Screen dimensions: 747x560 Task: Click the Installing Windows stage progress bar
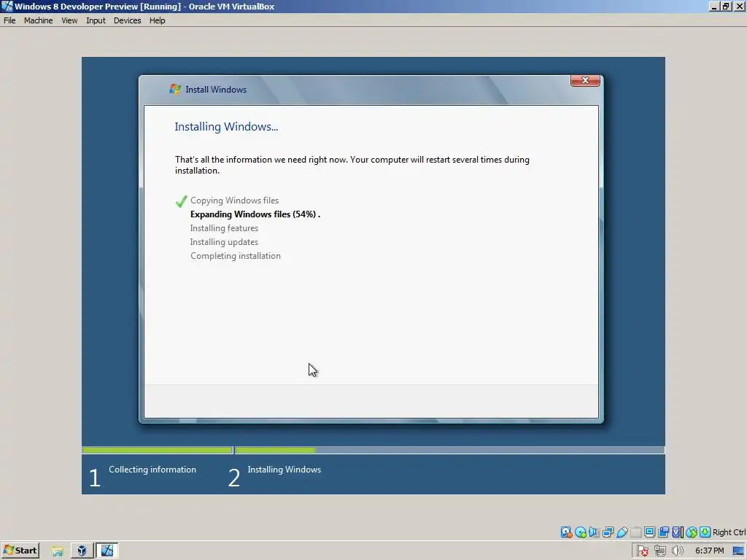tap(449, 450)
